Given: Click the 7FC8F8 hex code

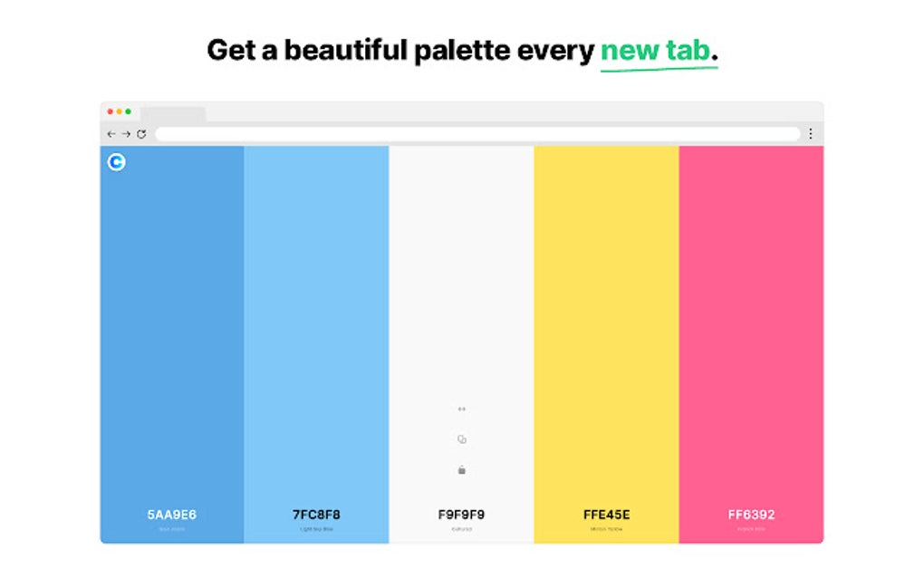Looking at the screenshot, I should (x=315, y=514).
